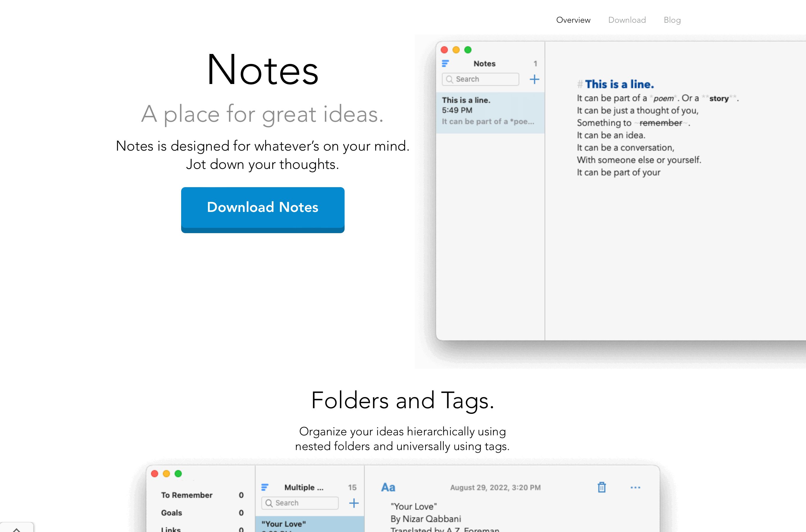The width and height of the screenshot is (806, 532).
Task: Open the ellipsis dropdown next to the trash icon
Action: coord(635,487)
